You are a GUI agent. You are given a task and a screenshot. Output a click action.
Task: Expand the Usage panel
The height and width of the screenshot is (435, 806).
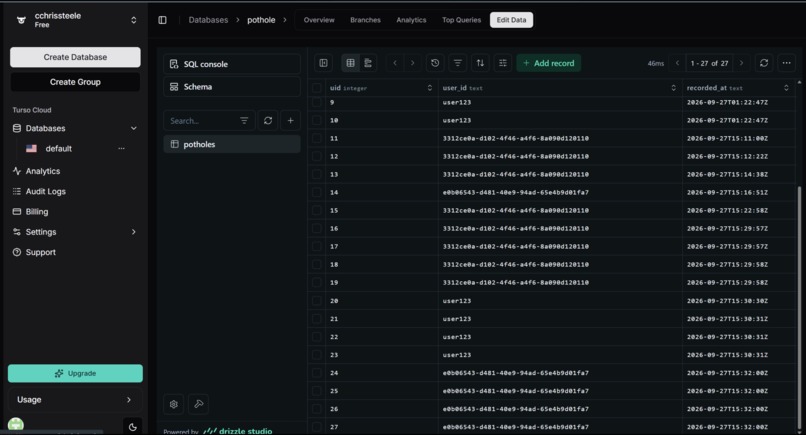click(x=75, y=400)
